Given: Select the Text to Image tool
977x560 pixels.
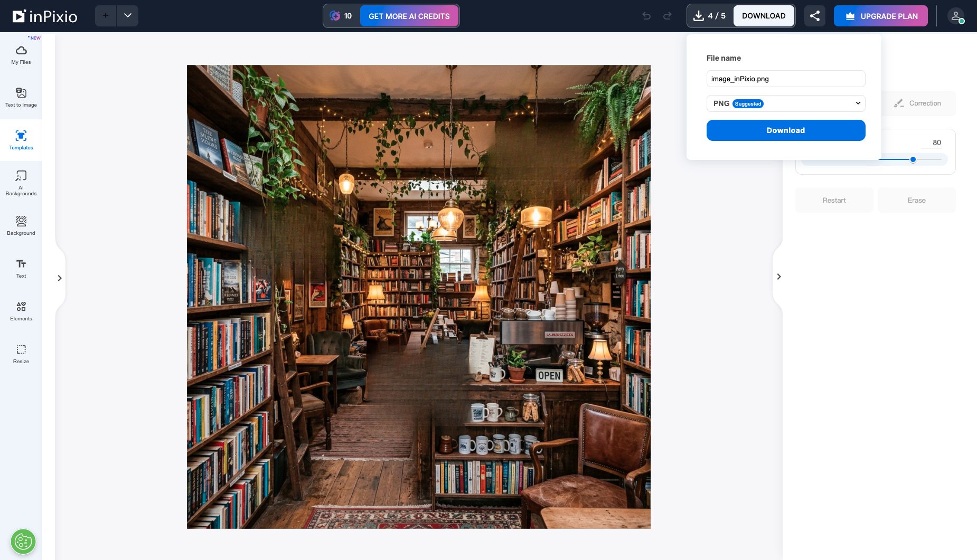Looking at the screenshot, I should pos(21,97).
